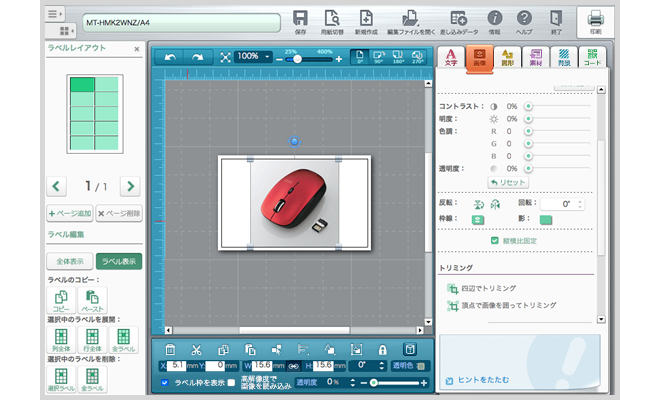This screenshot has height=400, width=660.
Task: Open 図形 shapes tab
Action: tap(507, 58)
